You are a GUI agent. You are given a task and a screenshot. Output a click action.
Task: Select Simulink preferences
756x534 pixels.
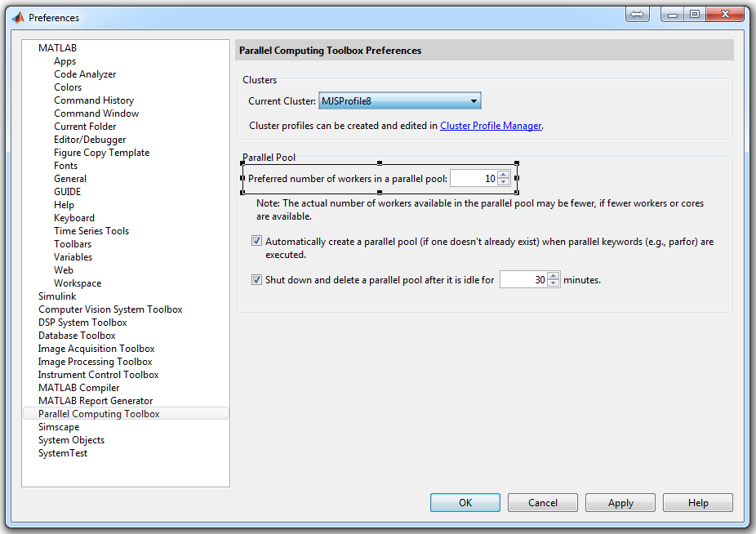57,296
